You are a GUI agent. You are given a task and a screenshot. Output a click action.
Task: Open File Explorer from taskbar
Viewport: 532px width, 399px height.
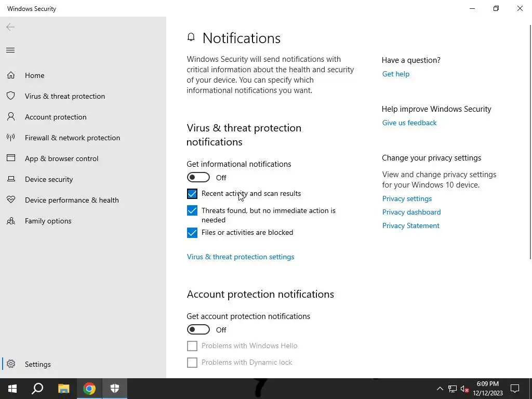click(63, 389)
